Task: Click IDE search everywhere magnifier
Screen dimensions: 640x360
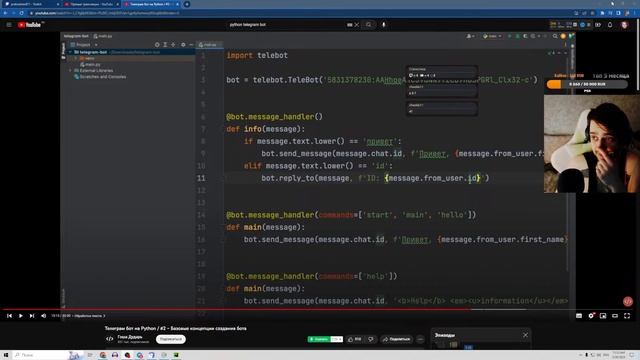Action: click(x=555, y=36)
